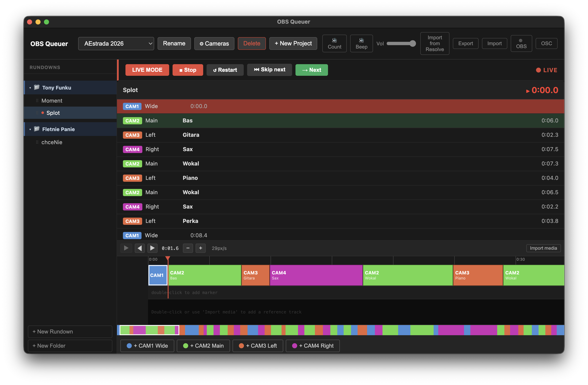Click the CAM2 badge in Bas row
The width and height of the screenshot is (588, 385).
click(x=132, y=121)
